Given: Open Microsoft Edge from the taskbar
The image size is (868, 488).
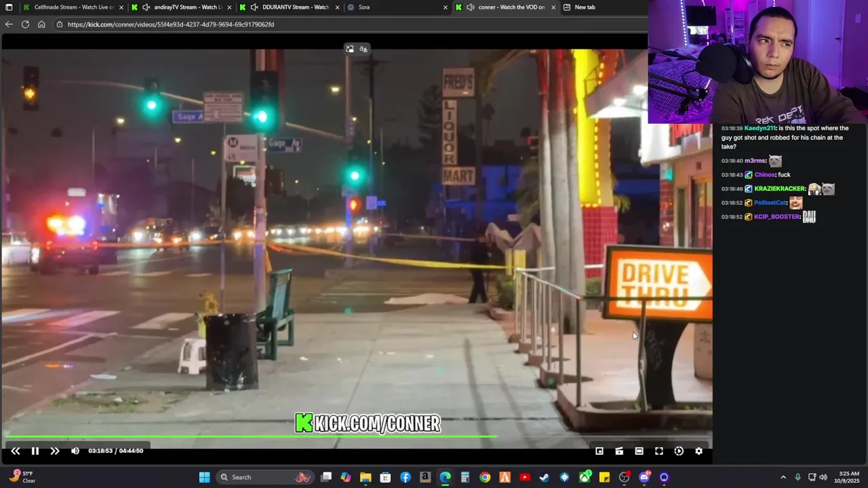Looking at the screenshot, I should [445, 477].
